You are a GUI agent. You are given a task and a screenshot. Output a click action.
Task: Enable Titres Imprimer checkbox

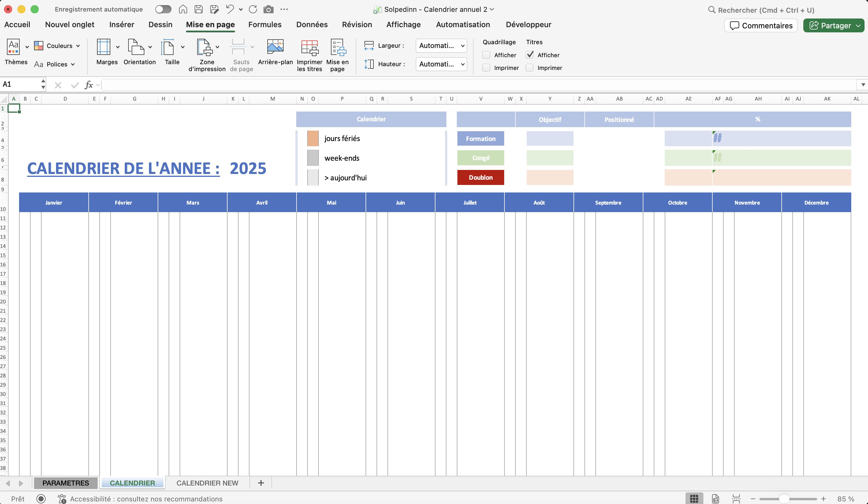(530, 68)
